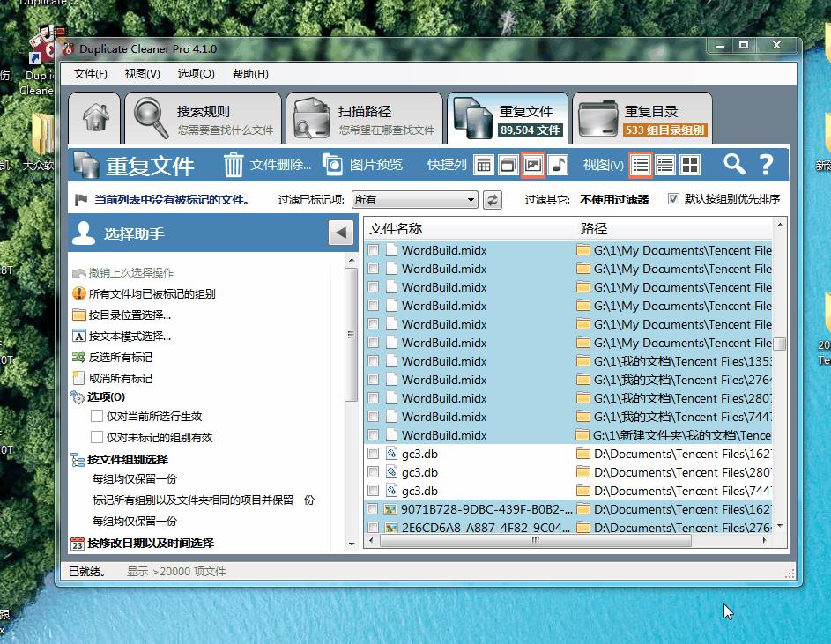Open the 帮助(H) menu
831x644 pixels.
tap(250, 74)
